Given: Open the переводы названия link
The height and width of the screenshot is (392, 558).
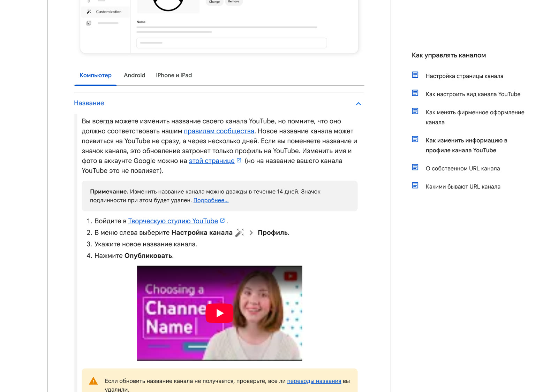Looking at the screenshot, I should [x=314, y=381].
